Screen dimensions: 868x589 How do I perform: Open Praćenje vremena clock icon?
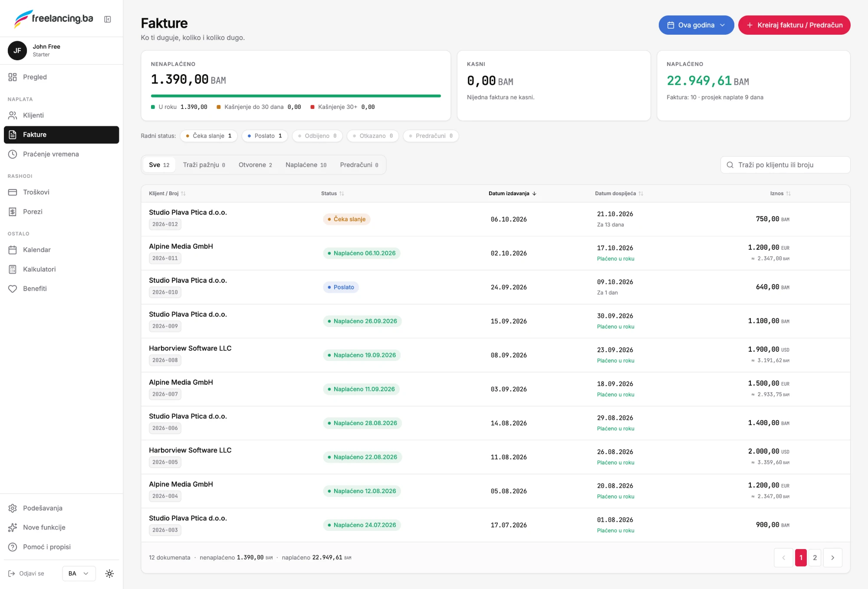pyautogui.click(x=13, y=154)
